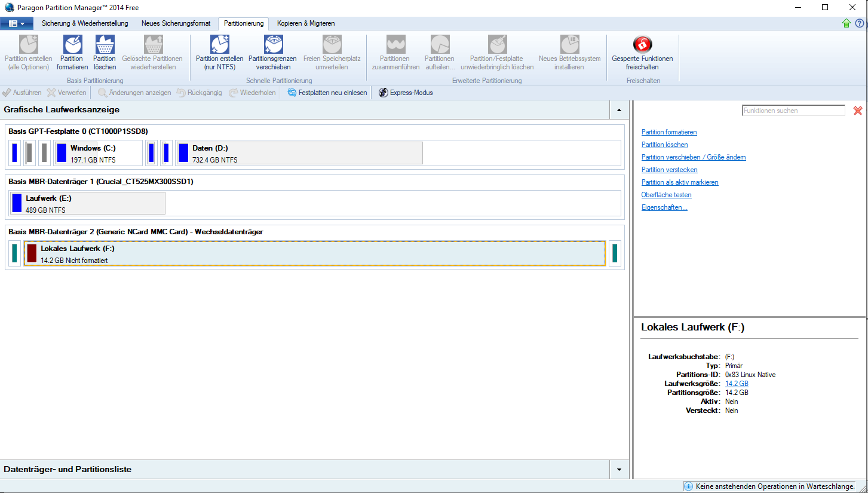Open Kopieren & Migrieren tab
Image resolution: width=868 pixels, height=493 pixels.
pyautogui.click(x=306, y=23)
